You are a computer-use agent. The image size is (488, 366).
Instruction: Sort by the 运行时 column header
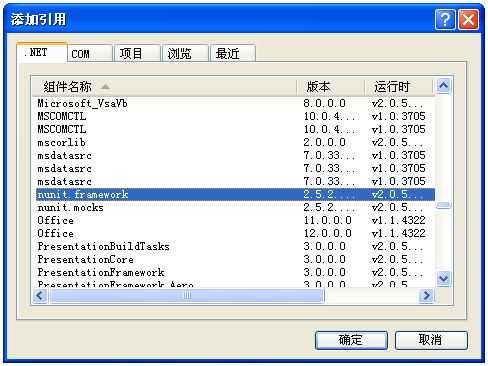399,87
